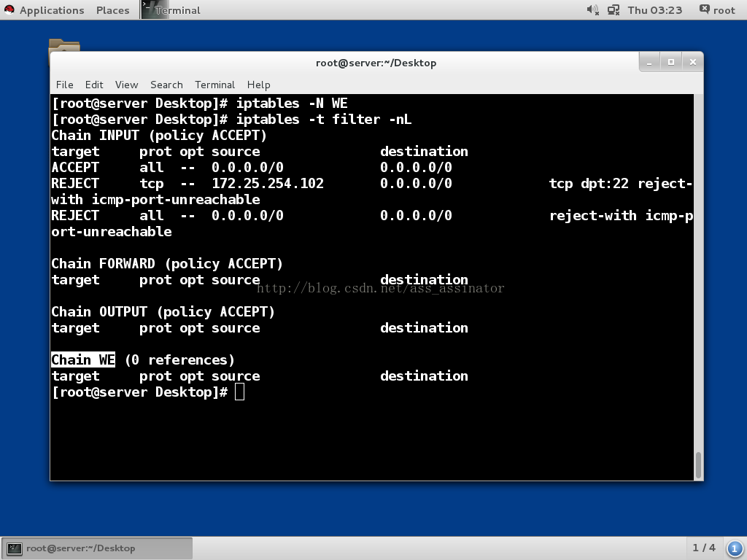Viewport: 747px width, 560px height.
Task: Click the ACCEPT rule row target
Action: pos(75,168)
